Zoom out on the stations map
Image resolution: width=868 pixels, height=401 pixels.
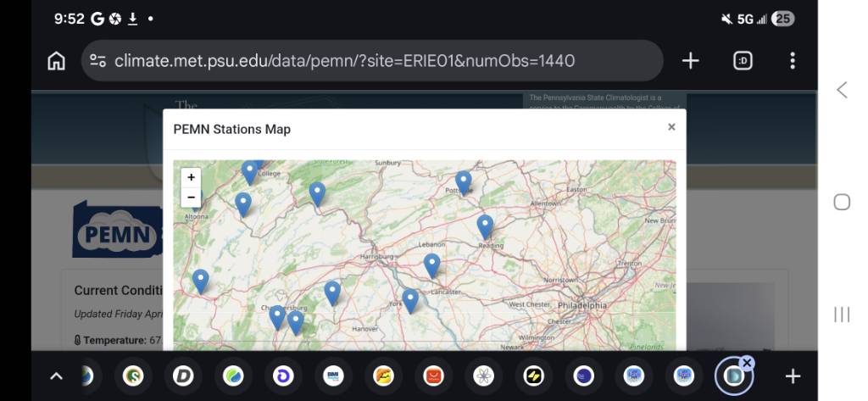coord(192,197)
